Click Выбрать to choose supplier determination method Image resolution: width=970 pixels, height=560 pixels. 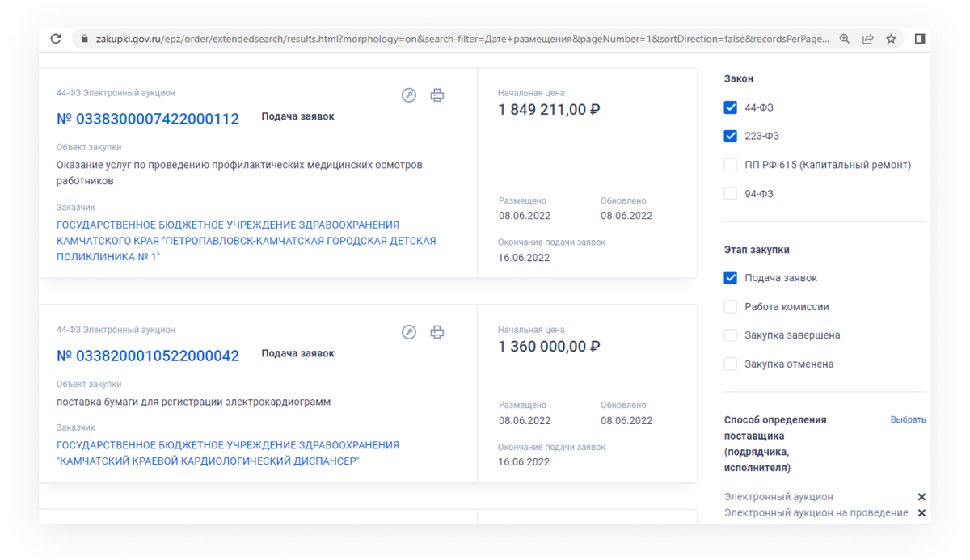pos(909,420)
